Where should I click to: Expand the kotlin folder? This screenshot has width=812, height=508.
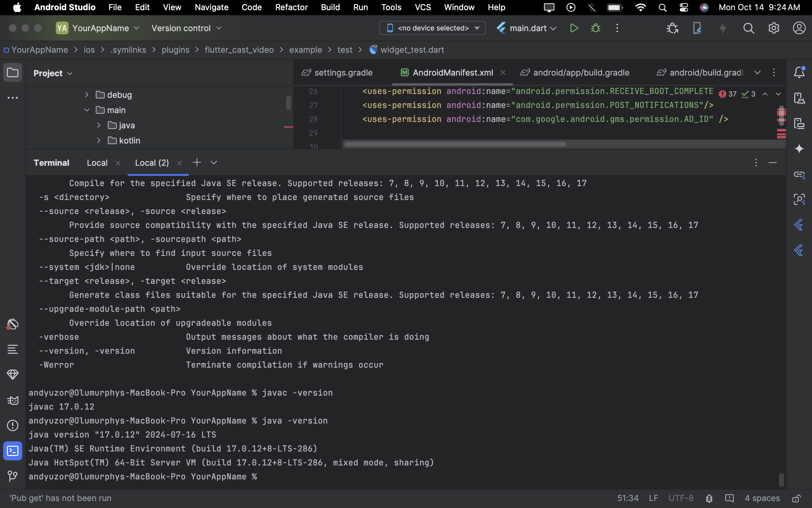point(99,140)
